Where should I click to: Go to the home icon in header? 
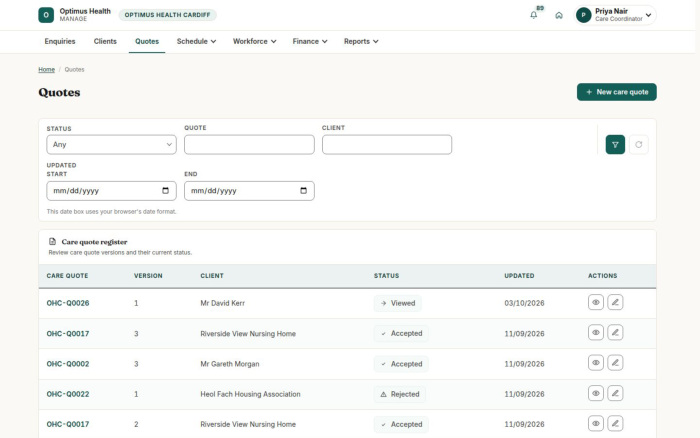click(559, 15)
